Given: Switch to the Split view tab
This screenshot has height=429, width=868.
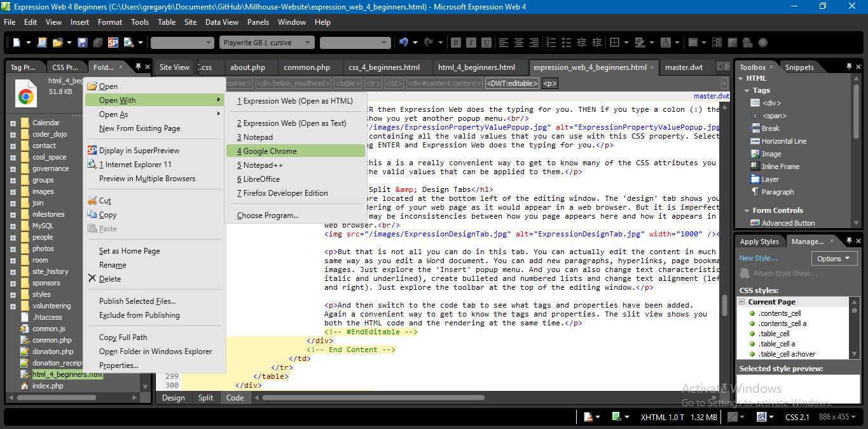Looking at the screenshot, I should [x=205, y=398].
